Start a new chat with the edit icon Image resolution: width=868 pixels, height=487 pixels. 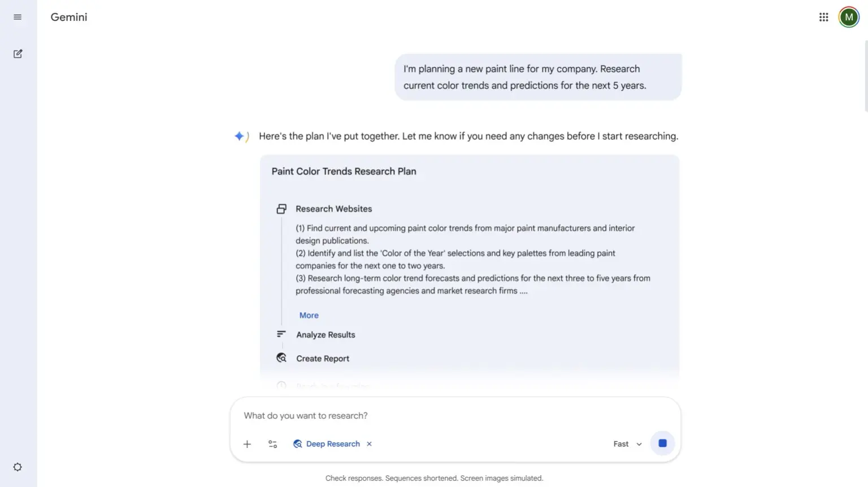pyautogui.click(x=18, y=54)
